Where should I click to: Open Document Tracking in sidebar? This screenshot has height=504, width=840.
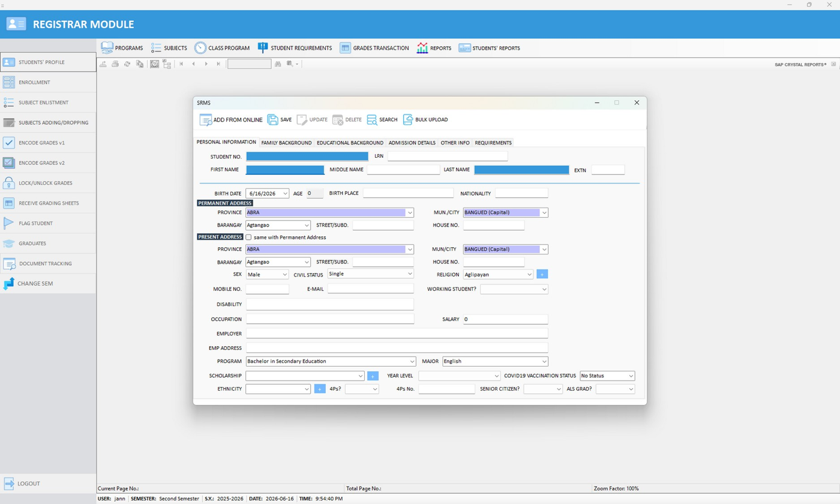pyautogui.click(x=48, y=263)
